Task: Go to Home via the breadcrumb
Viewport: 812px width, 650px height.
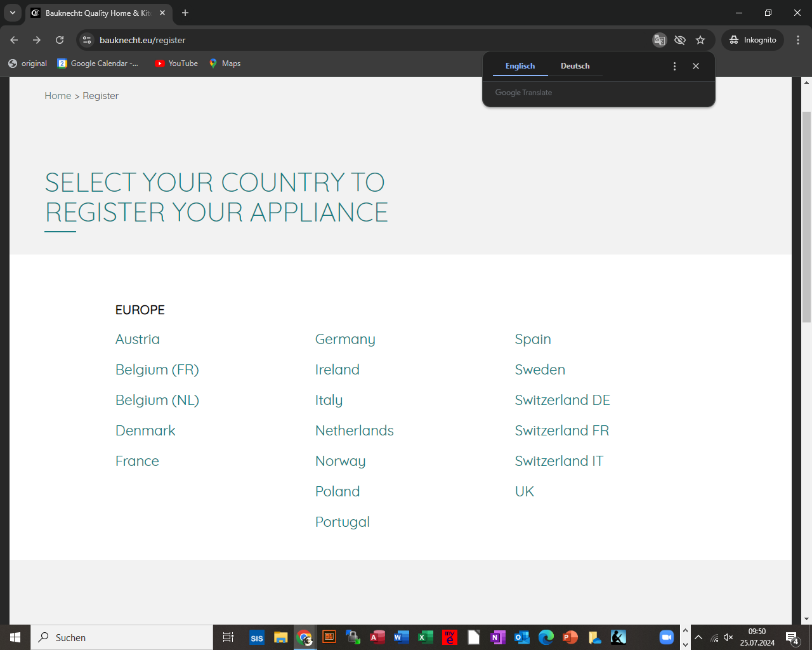Action: point(58,96)
